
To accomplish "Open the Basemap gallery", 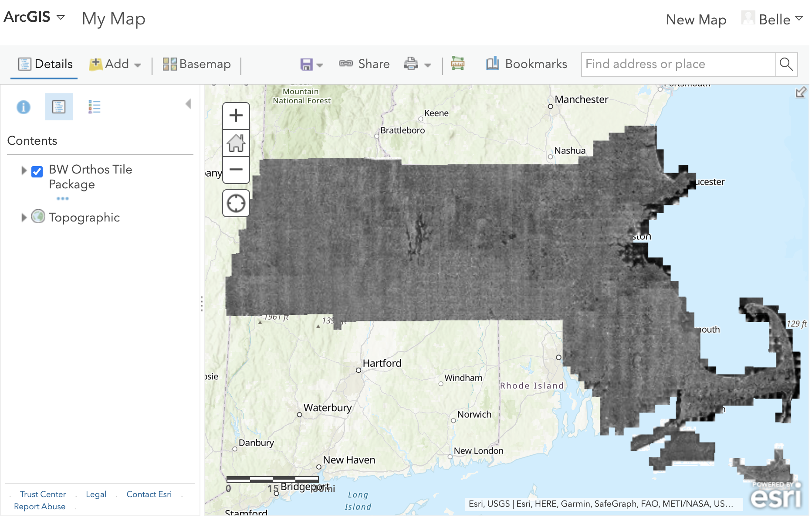I will tap(196, 64).
